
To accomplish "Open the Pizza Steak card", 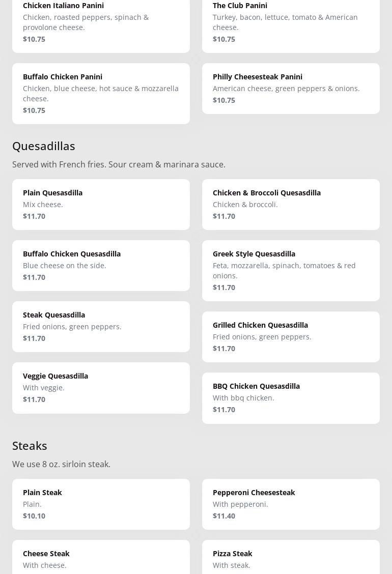I will (291, 558).
